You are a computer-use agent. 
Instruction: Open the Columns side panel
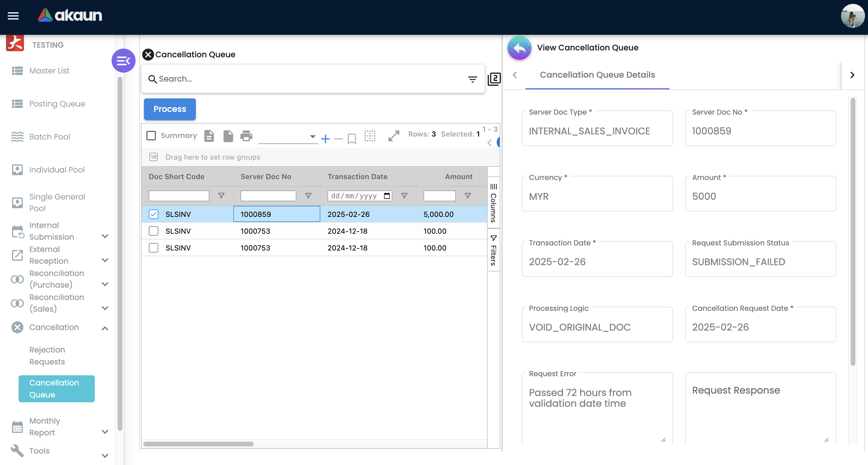(x=493, y=203)
